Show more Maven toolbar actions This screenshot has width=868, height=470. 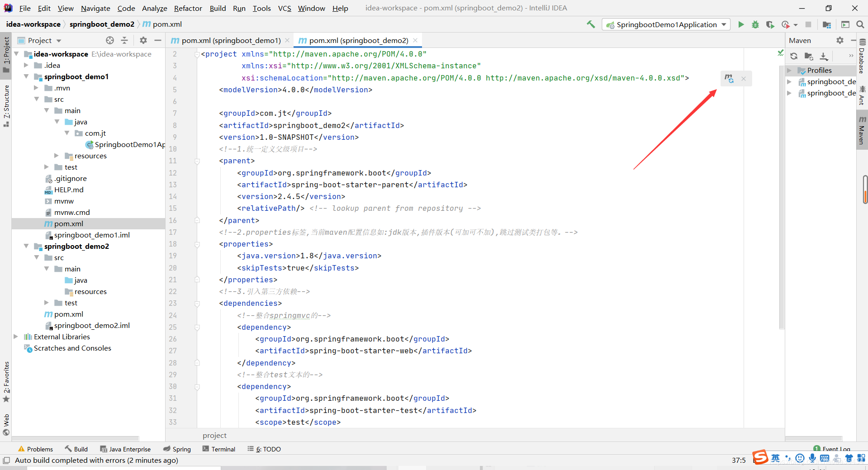(851, 56)
